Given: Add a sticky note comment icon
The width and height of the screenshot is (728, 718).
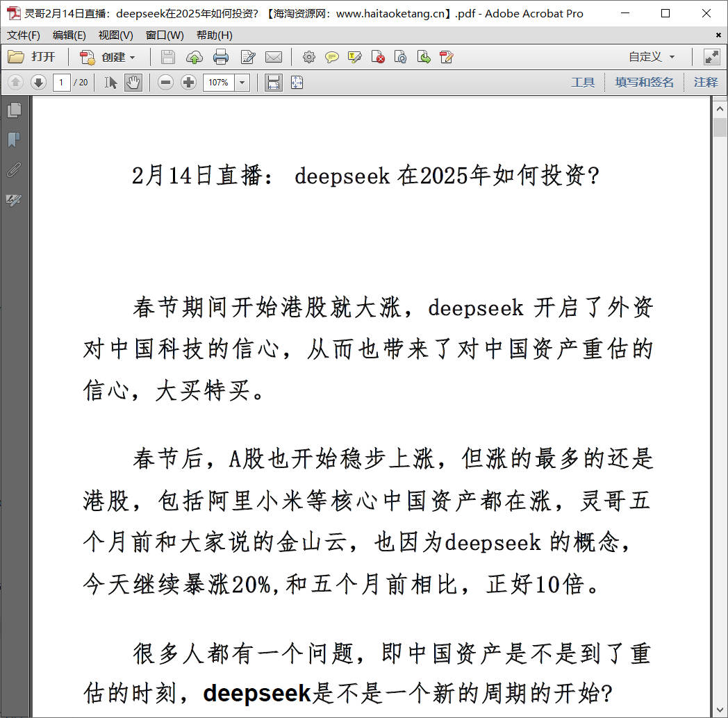Looking at the screenshot, I should pyautogui.click(x=331, y=57).
